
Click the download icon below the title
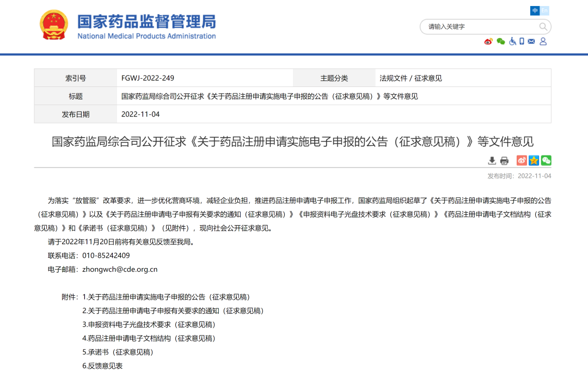tap(492, 160)
